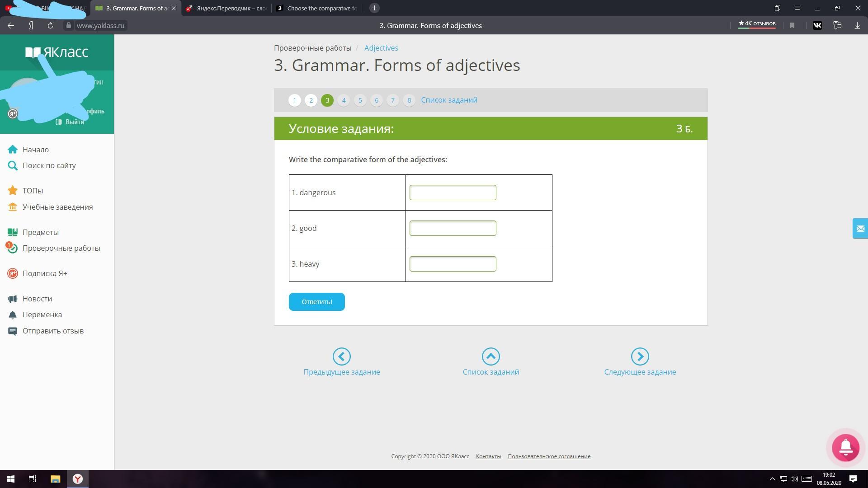Click the pink notification bell button
The image size is (868, 488).
pos(845,447)
